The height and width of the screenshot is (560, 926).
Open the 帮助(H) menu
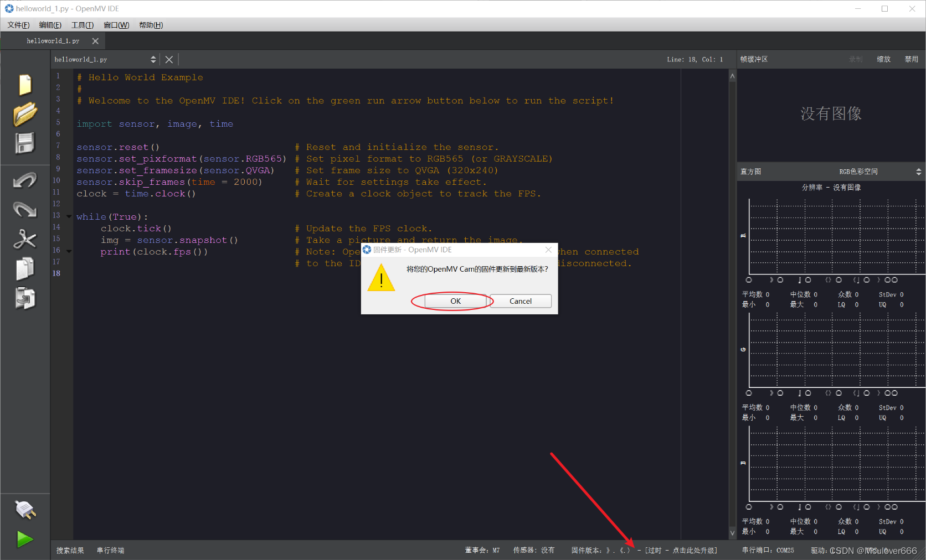coord(151,25)
